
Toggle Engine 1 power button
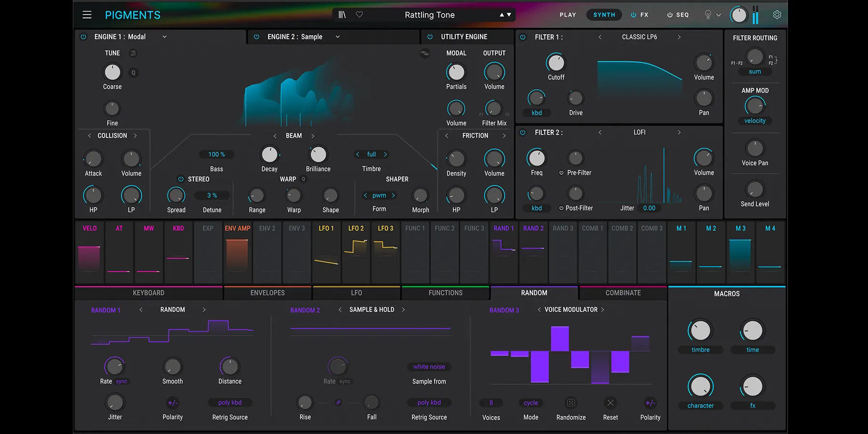point(83,37)
